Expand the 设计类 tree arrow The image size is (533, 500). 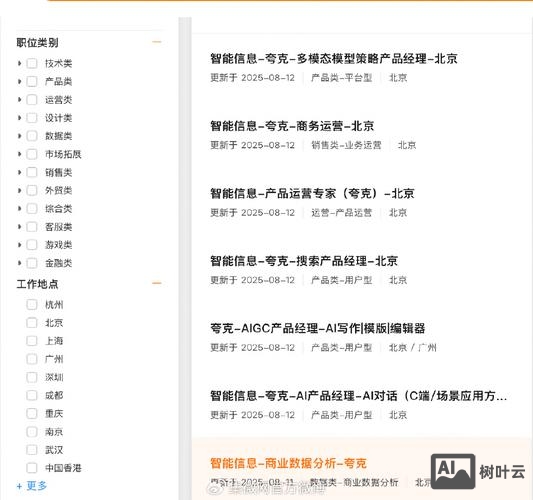click(x=19, y=118)
